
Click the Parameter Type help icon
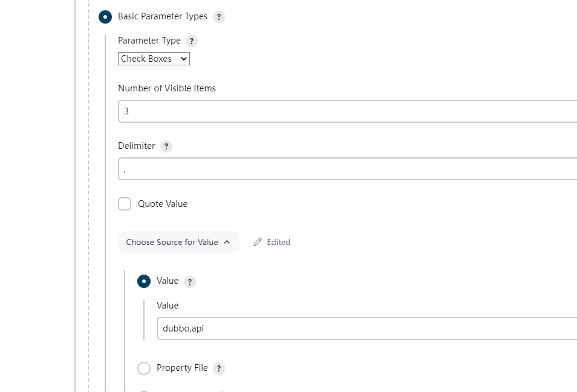pyautogui.click(x=191, y=41)
